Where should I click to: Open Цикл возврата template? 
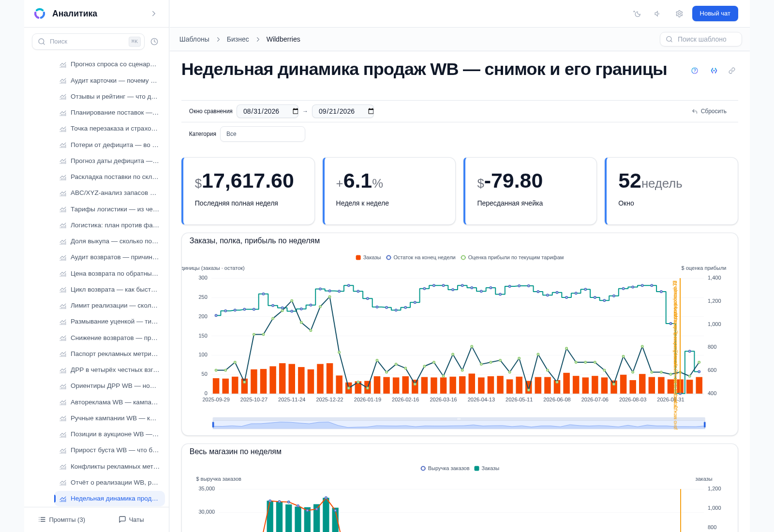click(x=109, y=290)
